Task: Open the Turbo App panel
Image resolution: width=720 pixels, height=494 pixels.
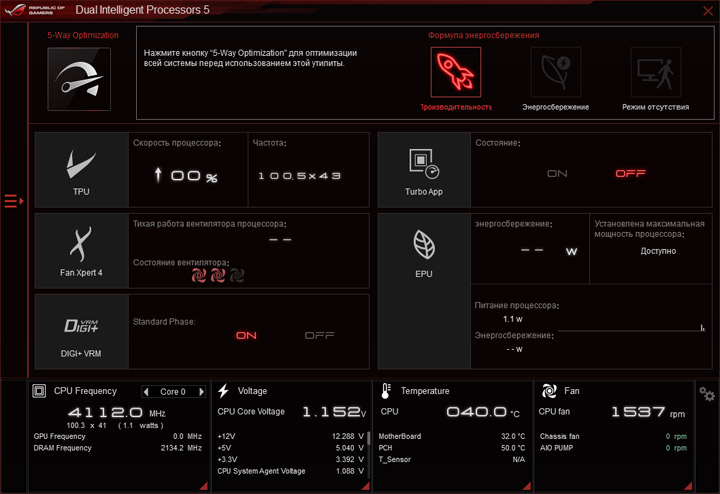Action: 424,170
